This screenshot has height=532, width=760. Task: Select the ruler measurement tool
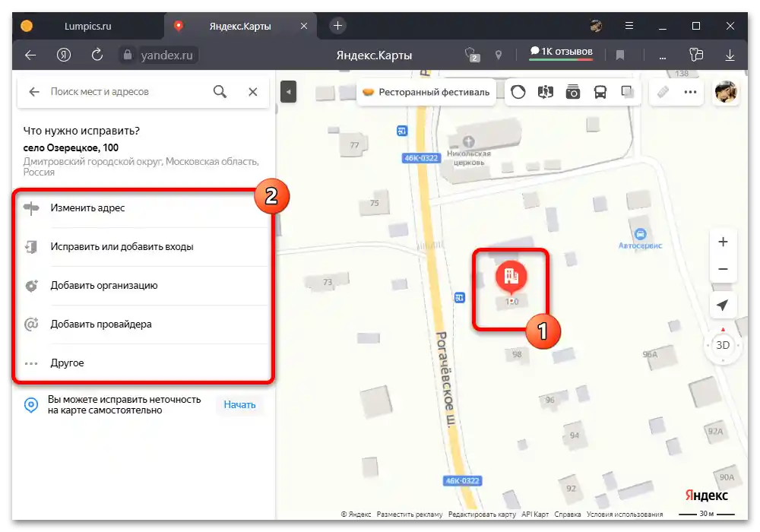click(663, 91)
